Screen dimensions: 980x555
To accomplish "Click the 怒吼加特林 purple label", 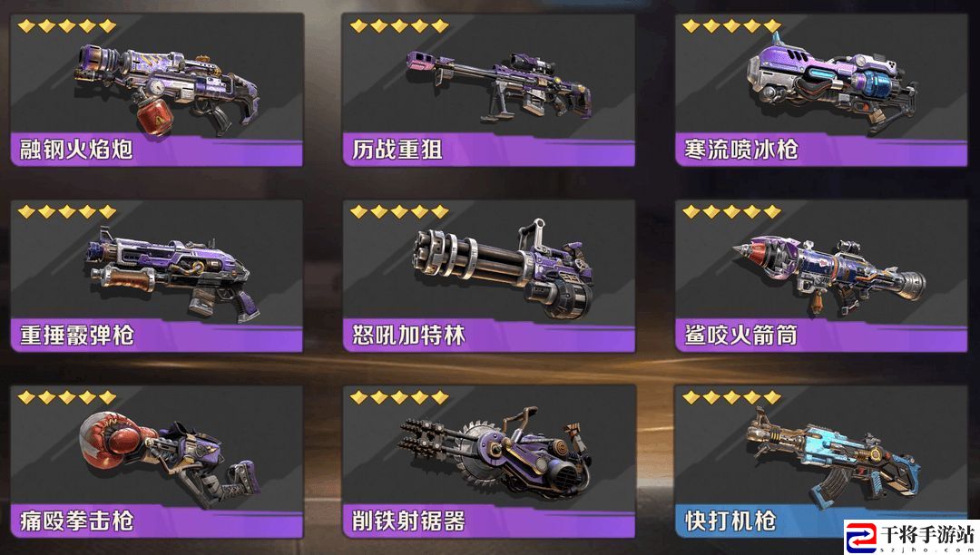I will pyautogui.click(x=489, y=336).
